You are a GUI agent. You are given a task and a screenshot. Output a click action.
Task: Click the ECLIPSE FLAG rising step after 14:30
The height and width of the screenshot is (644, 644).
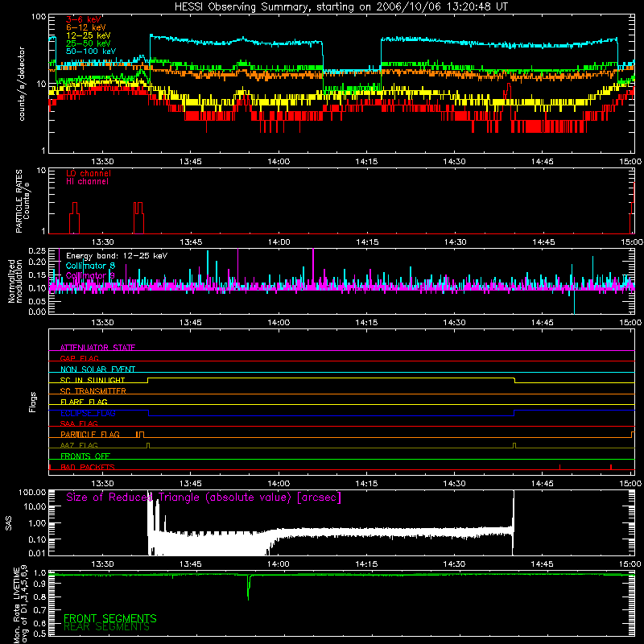(514, 413)
